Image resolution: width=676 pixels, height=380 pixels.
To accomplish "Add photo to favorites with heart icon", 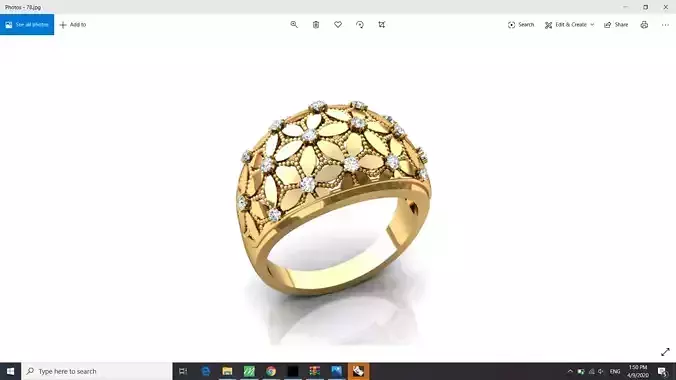I will (x=338, y=25).
